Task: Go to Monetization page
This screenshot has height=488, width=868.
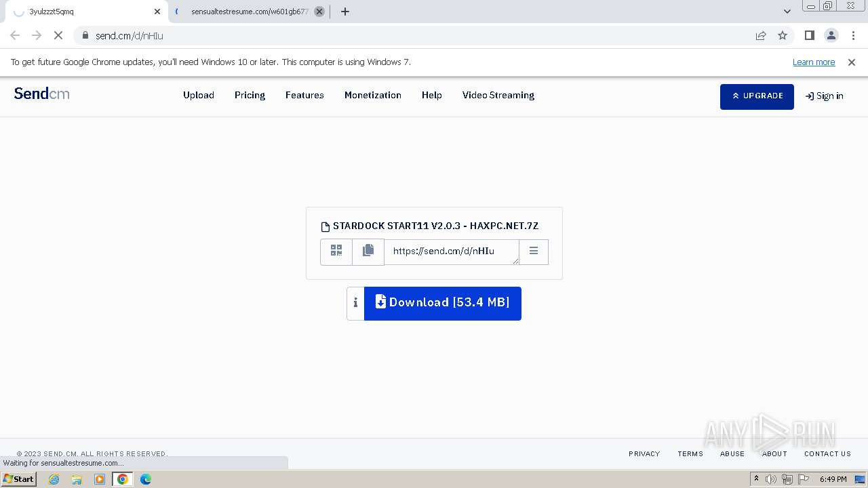Action: click(x=373, y=95)
